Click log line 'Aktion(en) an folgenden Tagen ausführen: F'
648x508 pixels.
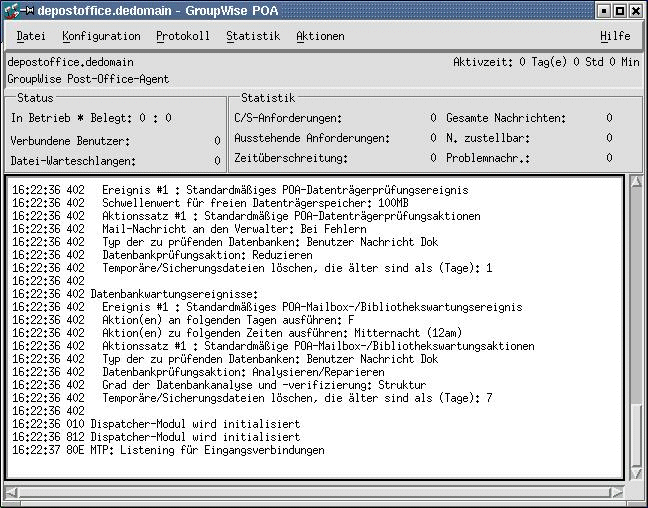point(183,320)
